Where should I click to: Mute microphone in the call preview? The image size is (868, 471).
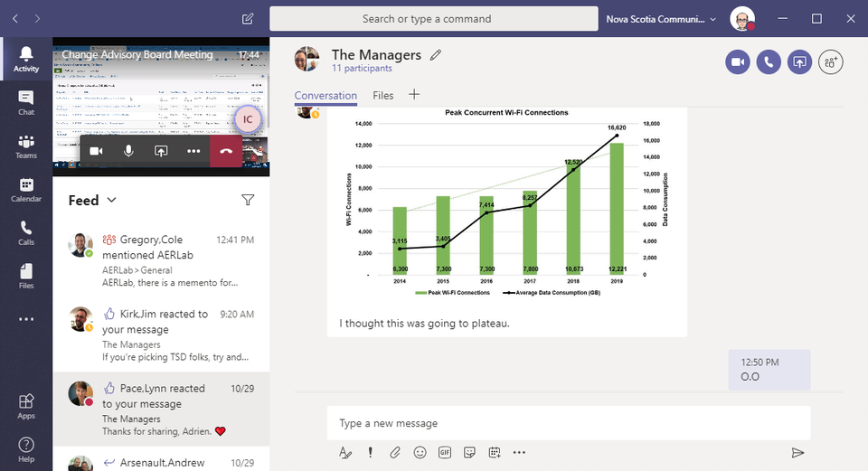tap(128, 151)
